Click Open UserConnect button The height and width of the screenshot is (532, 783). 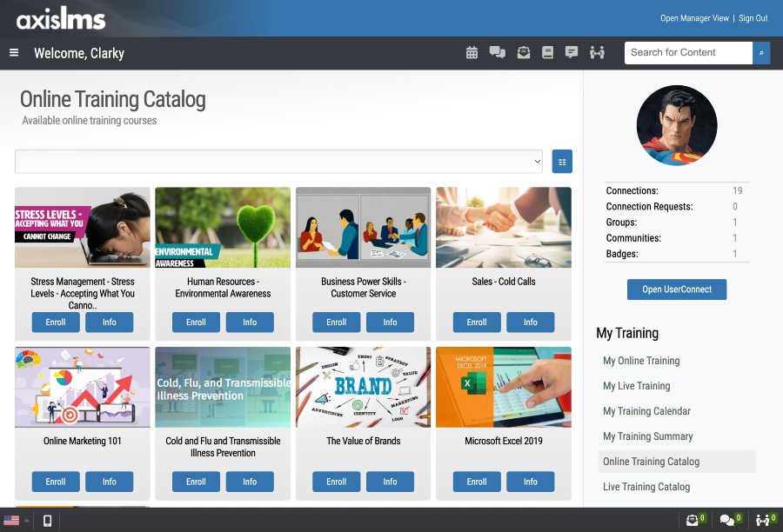(677, 289)
